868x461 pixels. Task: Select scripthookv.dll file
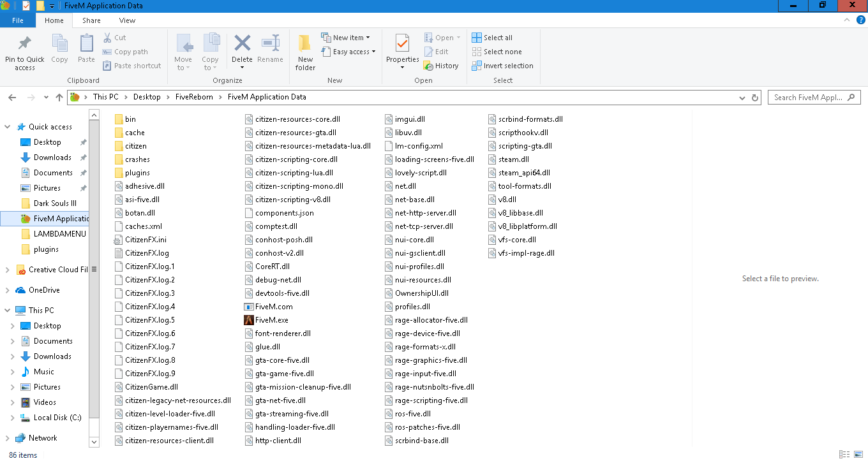tap(519, 133)
